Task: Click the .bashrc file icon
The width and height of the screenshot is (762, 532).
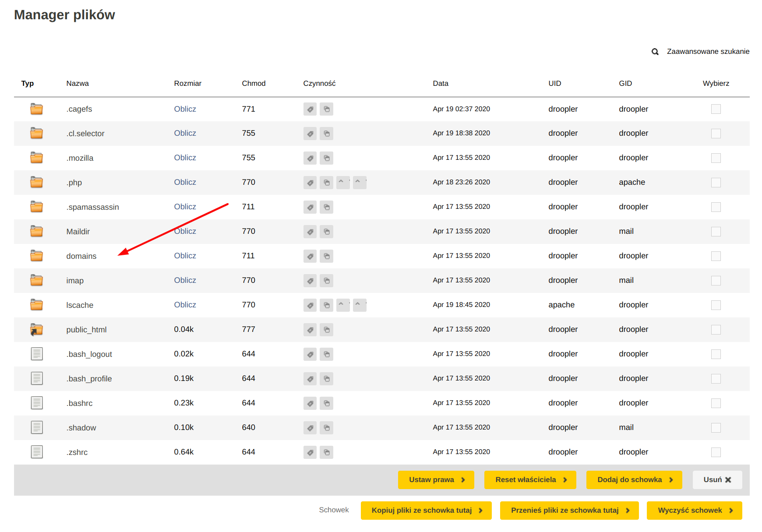Action: pyautogui.click(x=37, y=403)
